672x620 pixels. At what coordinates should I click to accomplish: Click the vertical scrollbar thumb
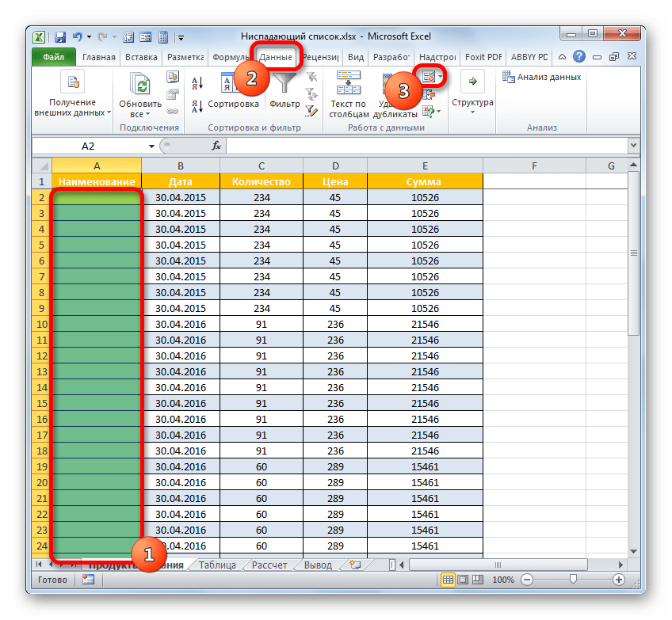[634, 253]
